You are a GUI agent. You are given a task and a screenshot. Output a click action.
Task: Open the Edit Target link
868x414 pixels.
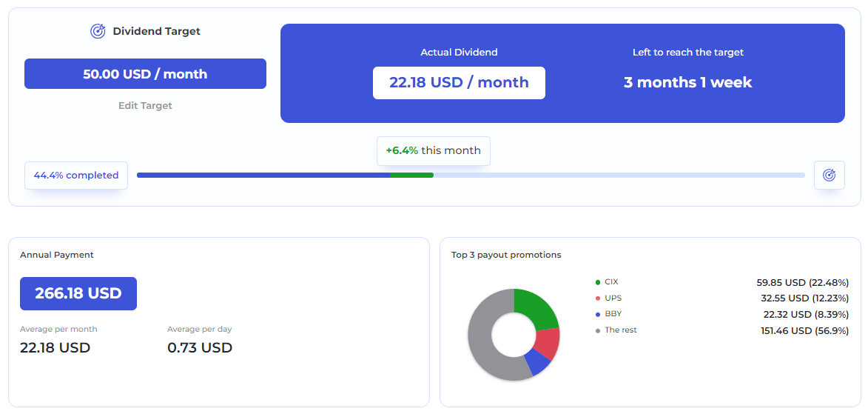coord(145,105)
